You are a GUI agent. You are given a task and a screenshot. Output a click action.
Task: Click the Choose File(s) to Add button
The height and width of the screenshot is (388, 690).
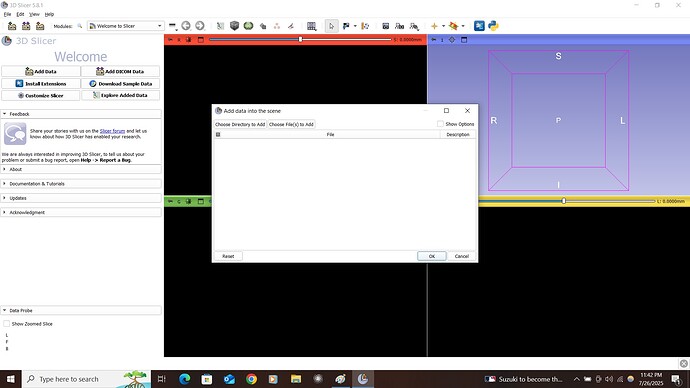(x=291, y=124)
